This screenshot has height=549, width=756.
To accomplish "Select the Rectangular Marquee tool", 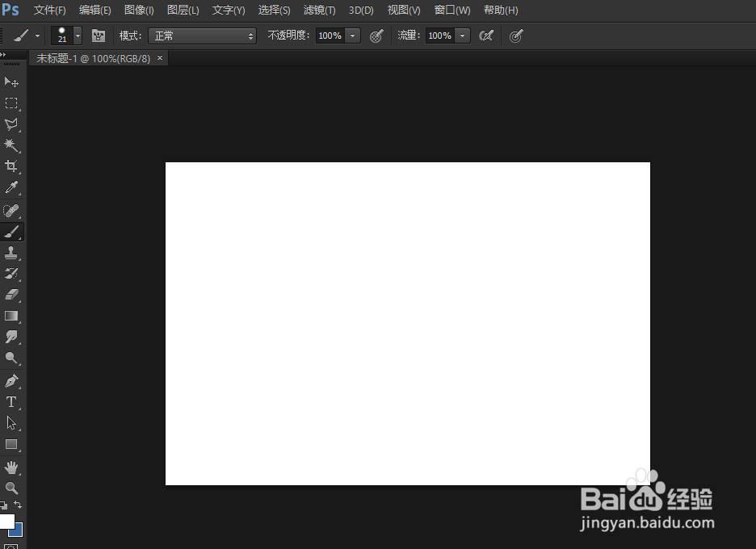I will click(11, 103).
